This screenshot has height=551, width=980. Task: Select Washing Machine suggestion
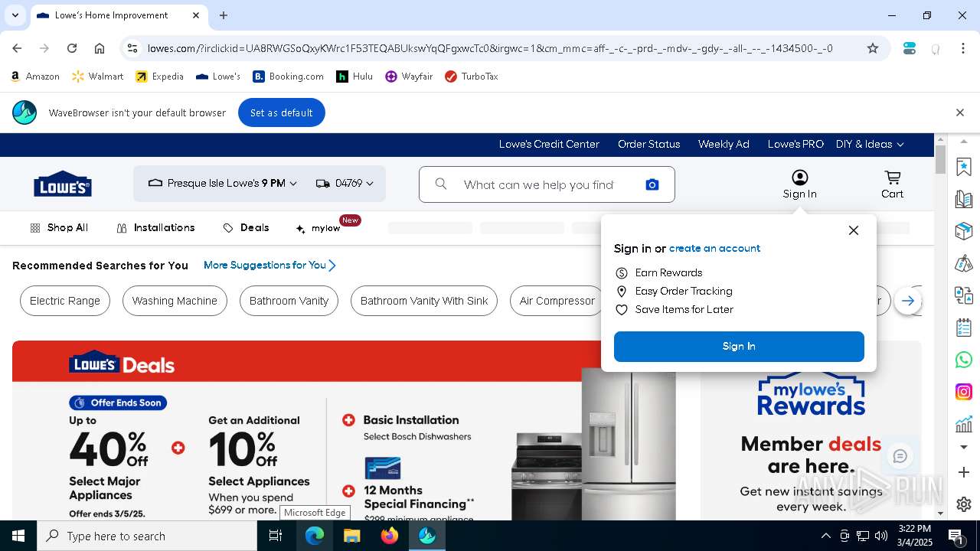pyautogui.click(x=175, y=301)
